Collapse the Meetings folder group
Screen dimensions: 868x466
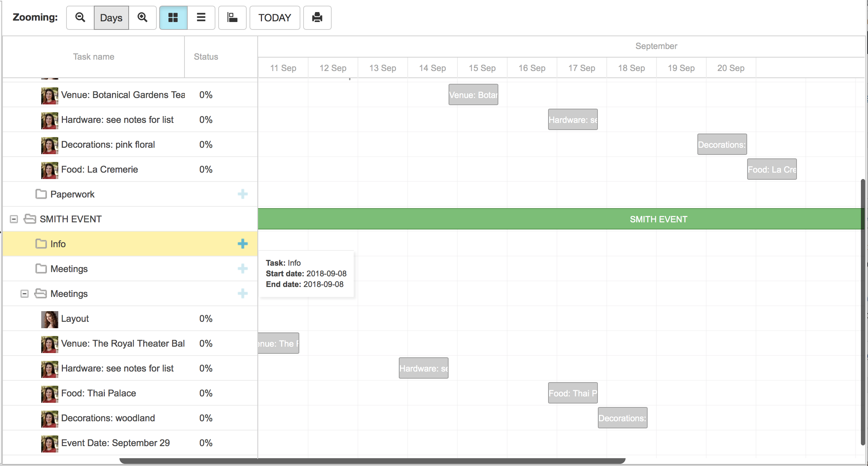[x=25, y=294]
